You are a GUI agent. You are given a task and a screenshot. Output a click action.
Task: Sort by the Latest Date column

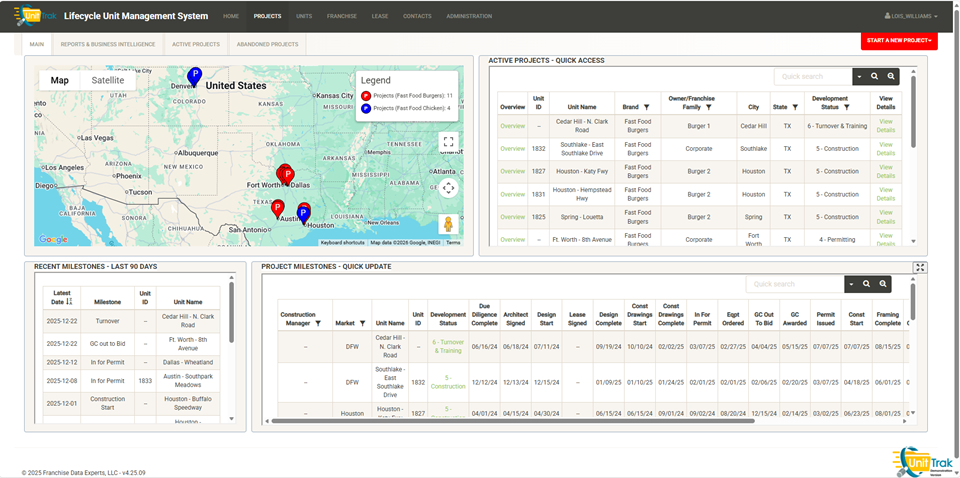coord(69,301)
